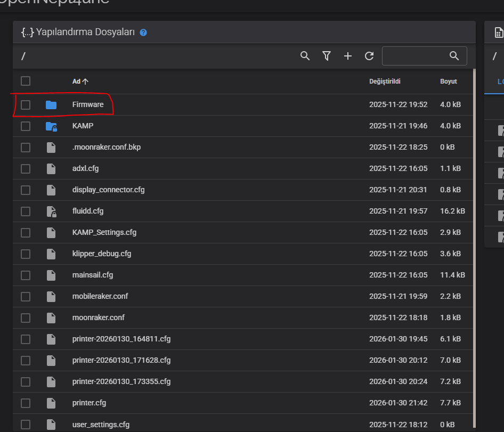Click the Firmware folder icon
The width and height of the screenshot is (504, 432).
tap(51, 105)
